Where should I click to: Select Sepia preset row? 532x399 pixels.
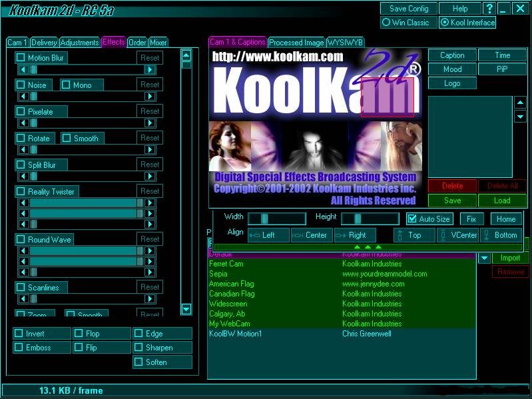342,274
